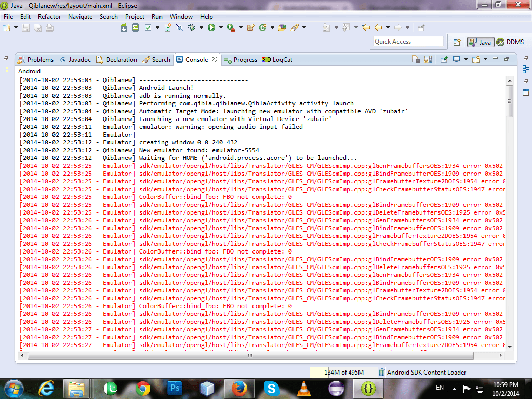Viewport: 532px width, 399px height.
Task: Close the Console tab
Action: click(215, 60)
